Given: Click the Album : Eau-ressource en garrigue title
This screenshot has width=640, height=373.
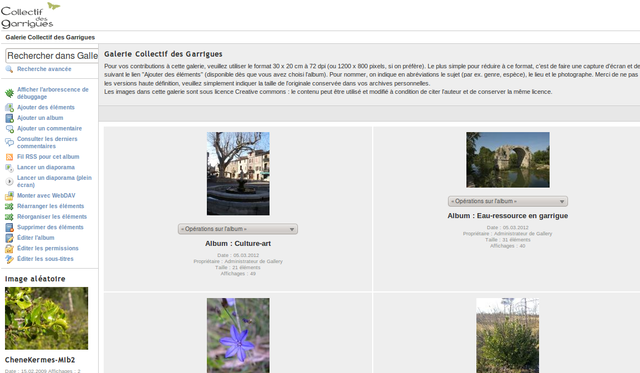Looking at the screenshot, I should (x=508, y=216).
